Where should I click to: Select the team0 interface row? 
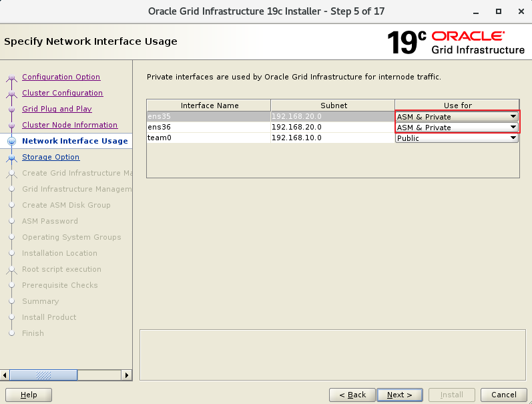click(x=208, y=138)
